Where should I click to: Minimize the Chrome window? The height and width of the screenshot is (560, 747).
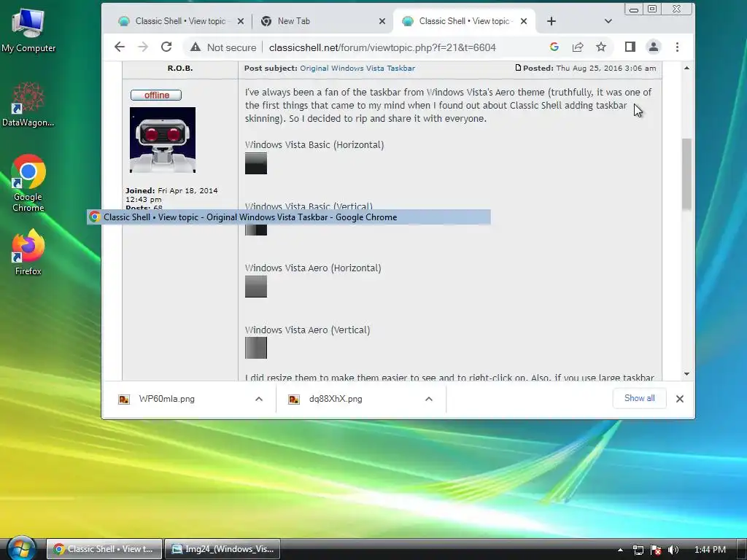click(x=634, y=9)
